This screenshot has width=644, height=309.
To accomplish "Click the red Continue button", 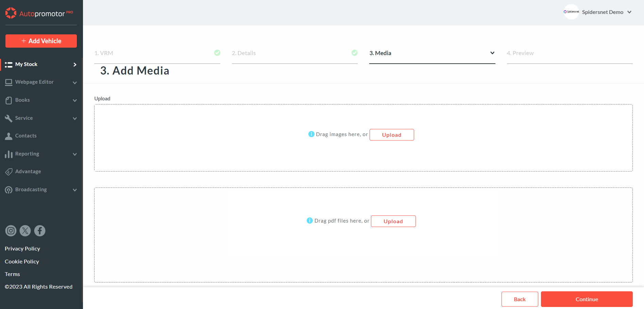I will pos(587,299).
